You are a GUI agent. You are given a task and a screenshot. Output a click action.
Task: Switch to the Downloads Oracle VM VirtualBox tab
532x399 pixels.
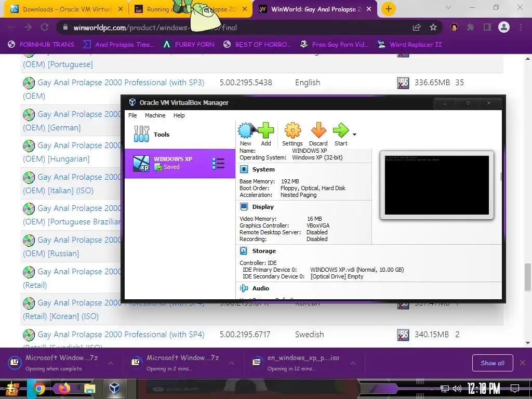point(66,9)
